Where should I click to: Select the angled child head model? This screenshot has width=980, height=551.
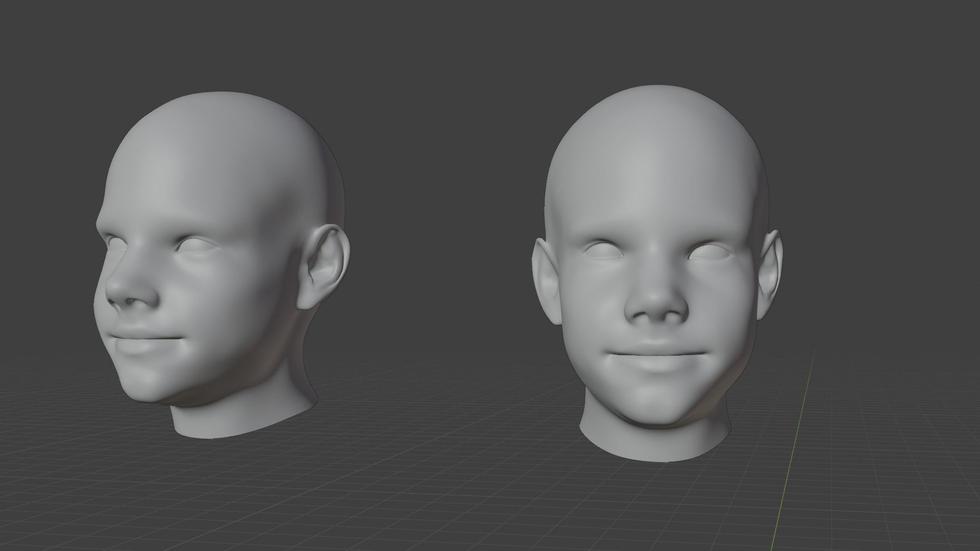pos(221,265)
